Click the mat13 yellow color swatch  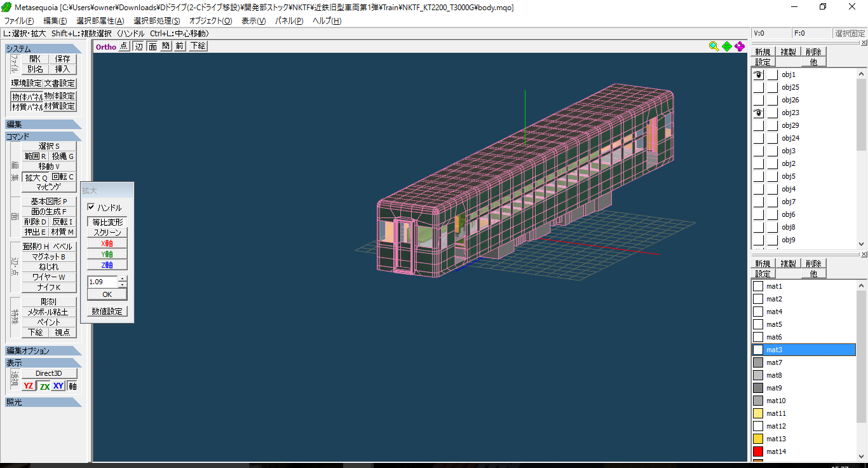point(757,439)
